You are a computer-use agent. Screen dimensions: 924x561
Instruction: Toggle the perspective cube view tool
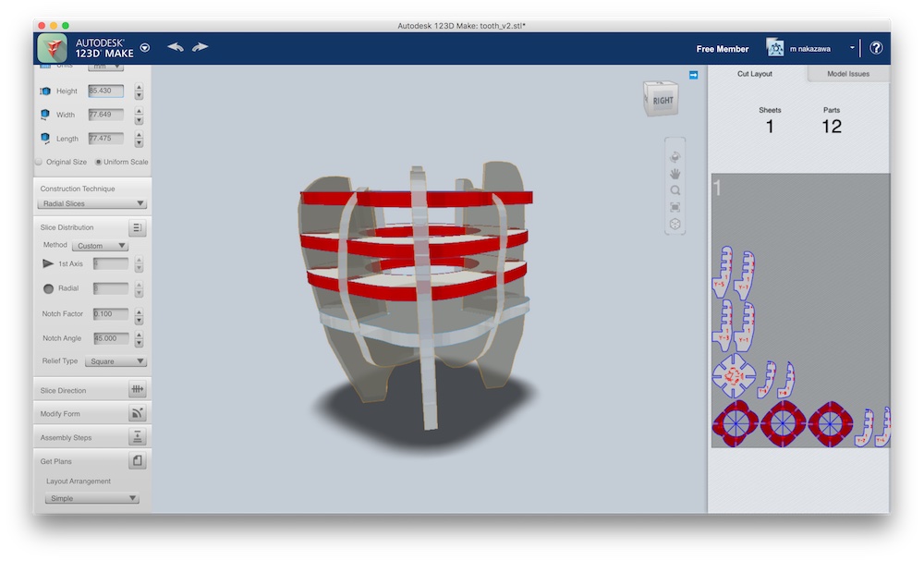tap(675, 224)
